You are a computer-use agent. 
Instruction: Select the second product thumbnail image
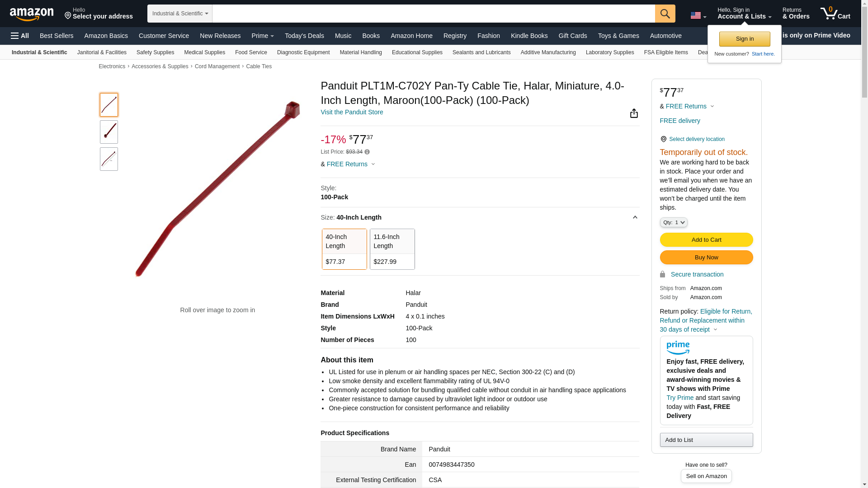(109, 132)
